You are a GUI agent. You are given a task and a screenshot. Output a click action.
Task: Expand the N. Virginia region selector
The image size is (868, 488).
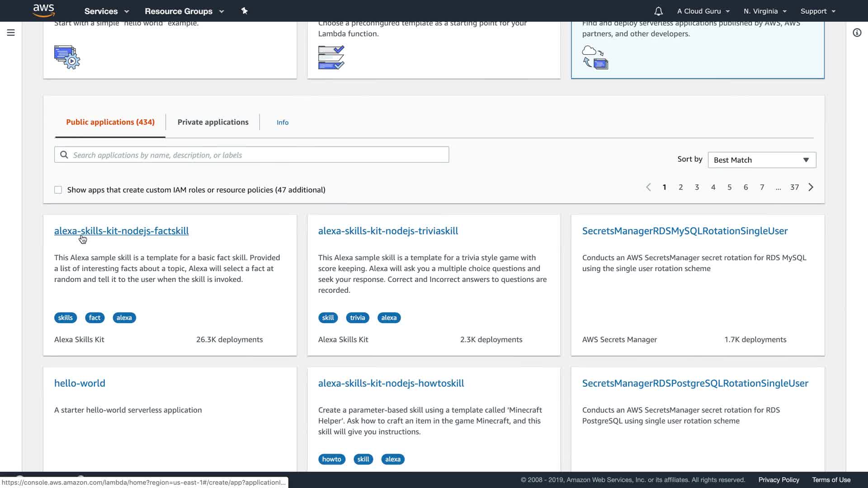pos(765,11)
